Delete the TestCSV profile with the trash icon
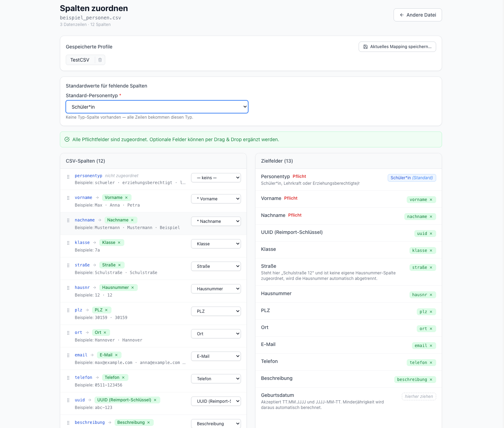The image size is (504, 428). 100,60
